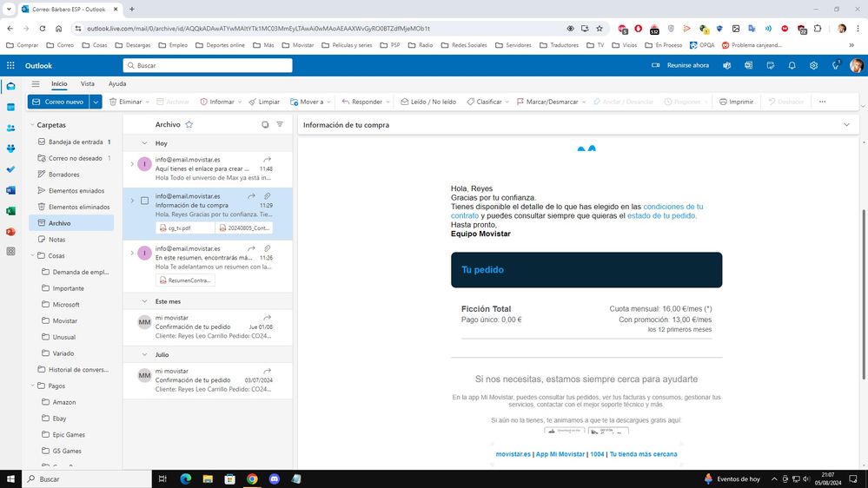868x488 pixels.
Task: Open the People contacts icon in sidebar
Action: 10,128
